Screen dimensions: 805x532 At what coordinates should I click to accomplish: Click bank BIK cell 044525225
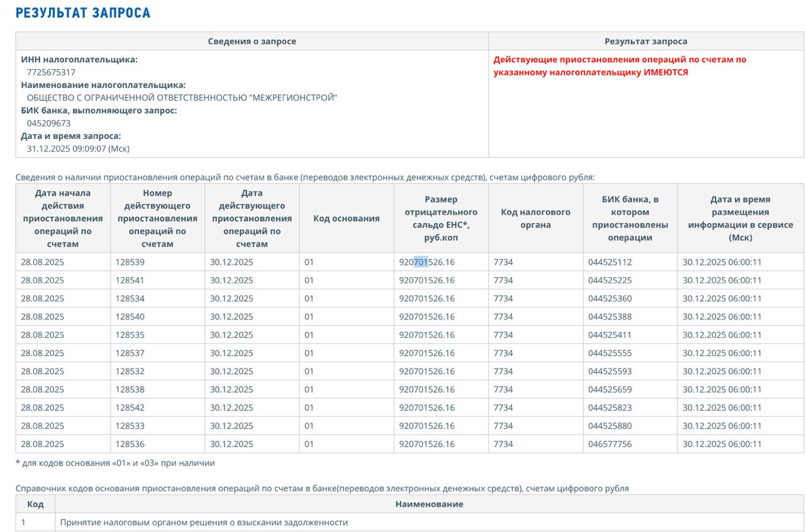tap(609, 280)
